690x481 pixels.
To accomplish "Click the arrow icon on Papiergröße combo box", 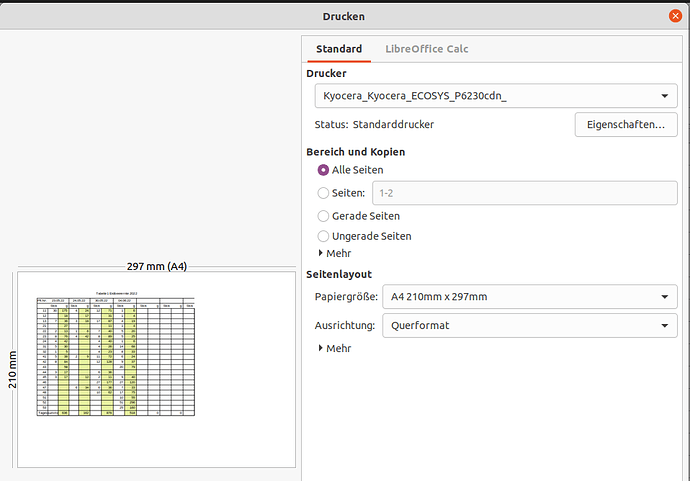I will tap(664, 297).
